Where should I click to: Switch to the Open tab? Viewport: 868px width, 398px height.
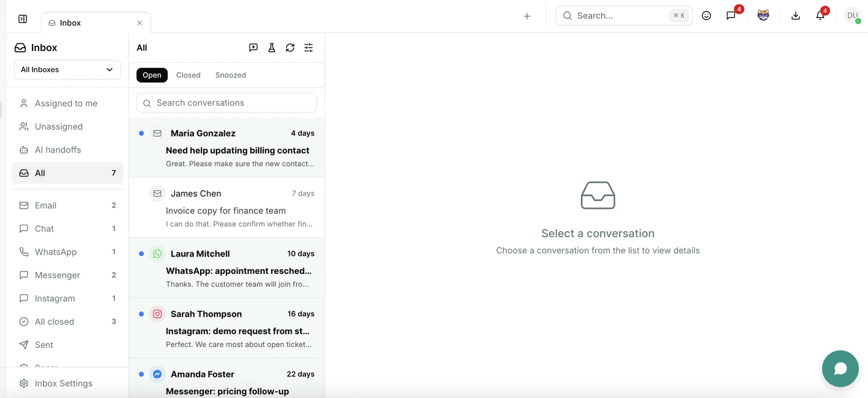(152, 75)
